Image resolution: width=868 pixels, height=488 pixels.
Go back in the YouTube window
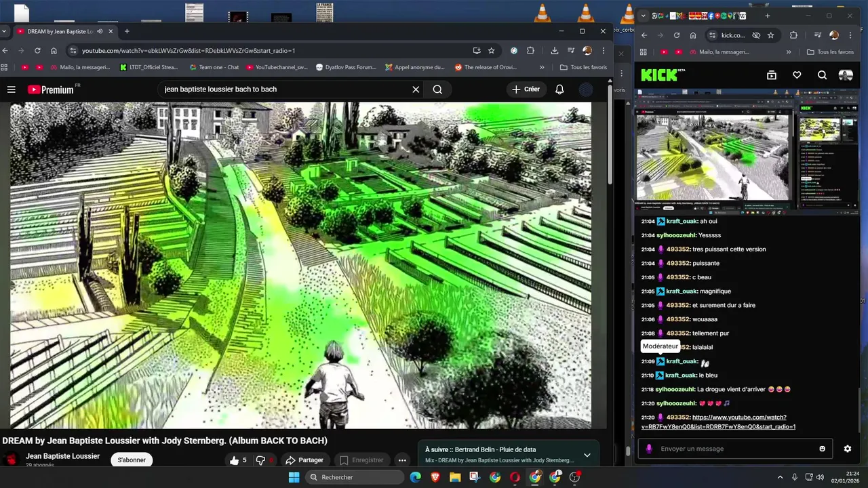click(5, 50)
